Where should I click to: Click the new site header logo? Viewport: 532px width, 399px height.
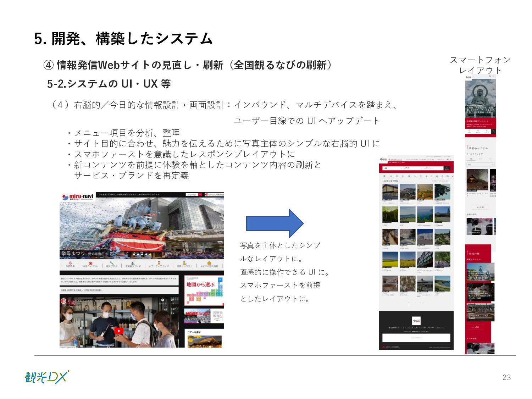coord(383,160)
